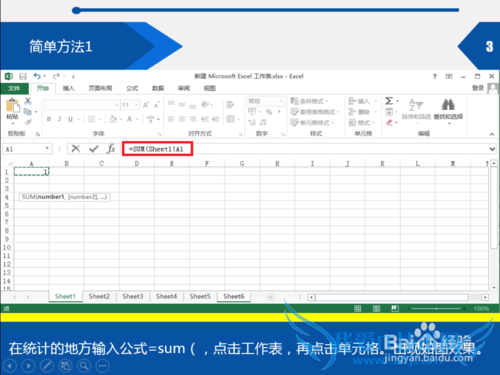Screen dimensions: 500x375
Task: Click the AutoSum sigma icon
Action: pos(389,101)
